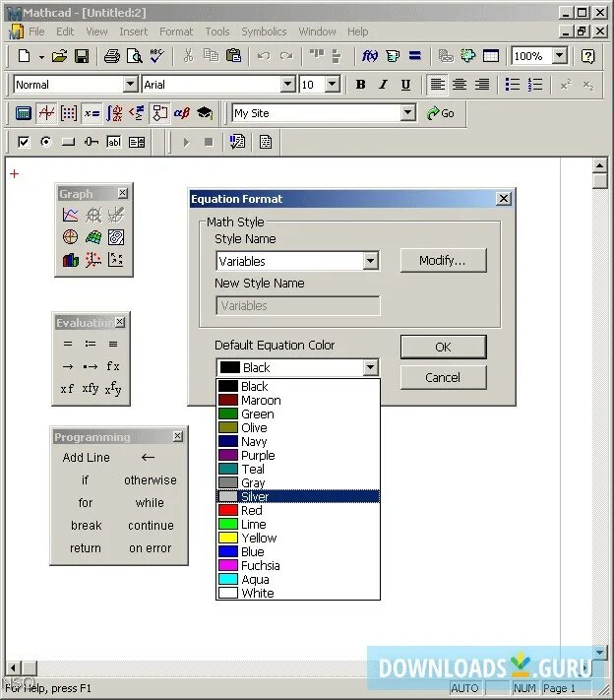Click Cancel in Equation Format dialog
Image resolution: width=614 pixels, height=700 pixels.
point(443,378)
